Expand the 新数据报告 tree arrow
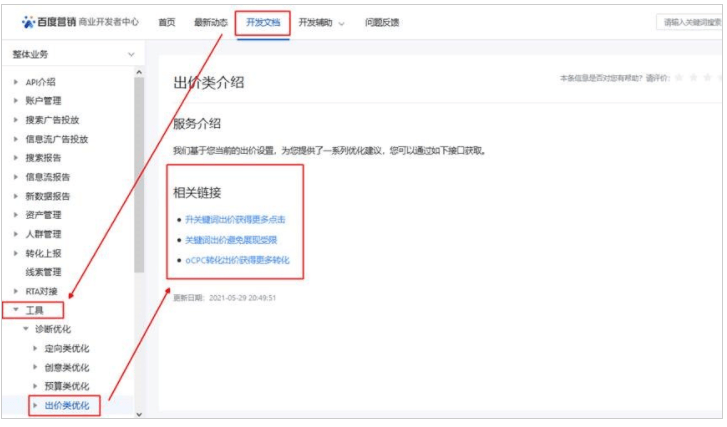The height and width of the screenshot is (427, 727). pos(16,196)
